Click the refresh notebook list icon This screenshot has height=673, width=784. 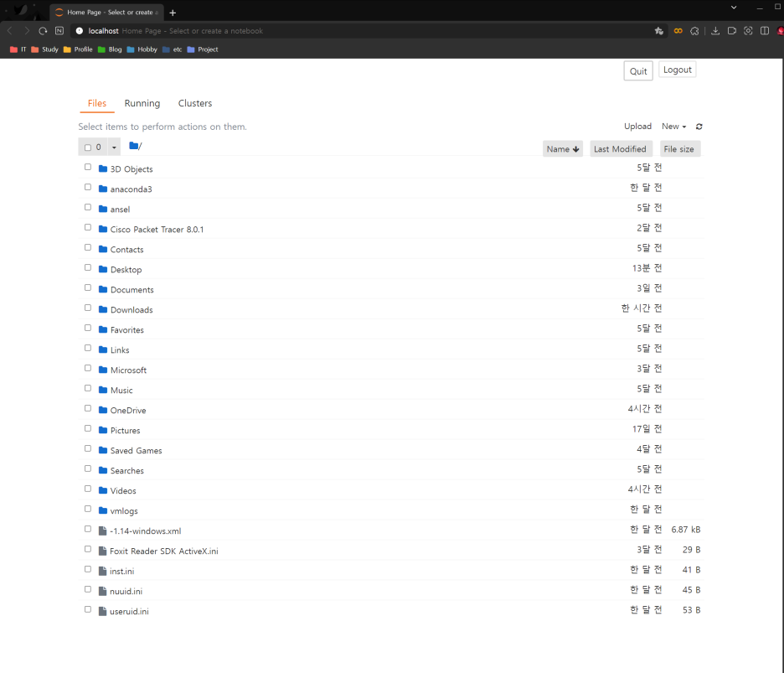(699, 127)
